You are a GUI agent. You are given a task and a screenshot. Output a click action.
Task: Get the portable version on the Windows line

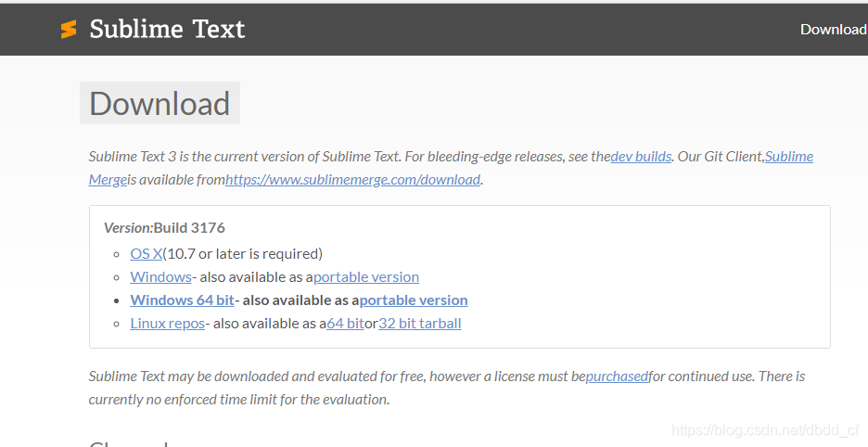(366, 277)
